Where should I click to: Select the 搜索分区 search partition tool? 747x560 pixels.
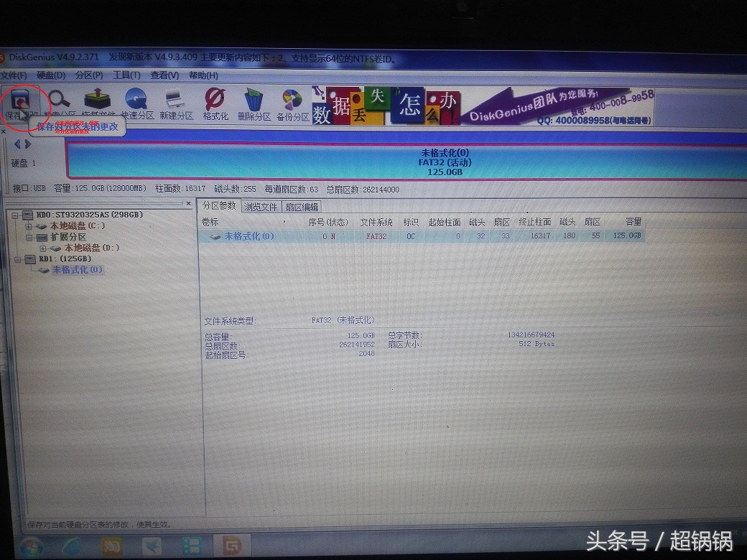tap(57, 99)
